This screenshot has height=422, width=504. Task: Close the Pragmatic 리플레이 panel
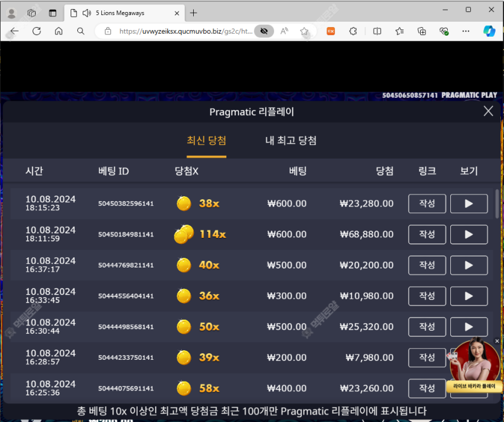[x=488, y=111]
